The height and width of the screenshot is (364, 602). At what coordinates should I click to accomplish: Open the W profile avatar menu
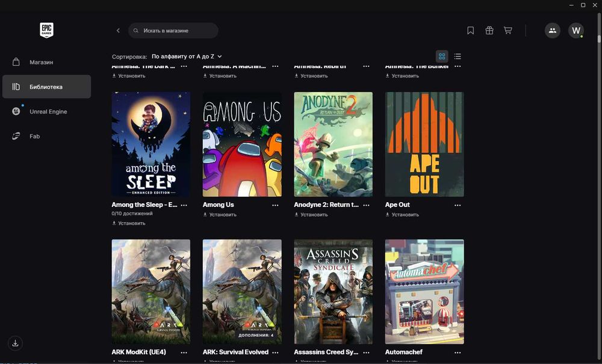576,30
